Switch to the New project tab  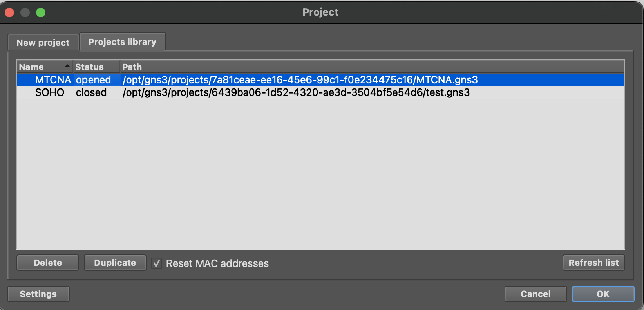(x=43, y=43)
